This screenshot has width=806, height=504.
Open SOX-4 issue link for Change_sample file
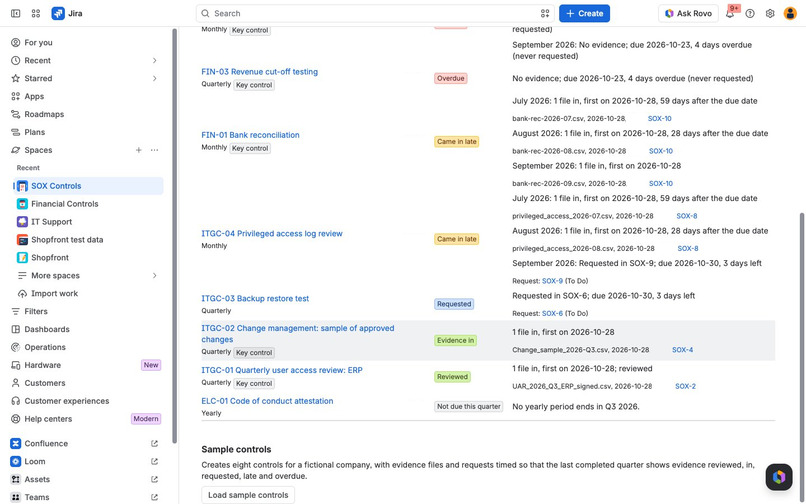(x=683, y=350)
